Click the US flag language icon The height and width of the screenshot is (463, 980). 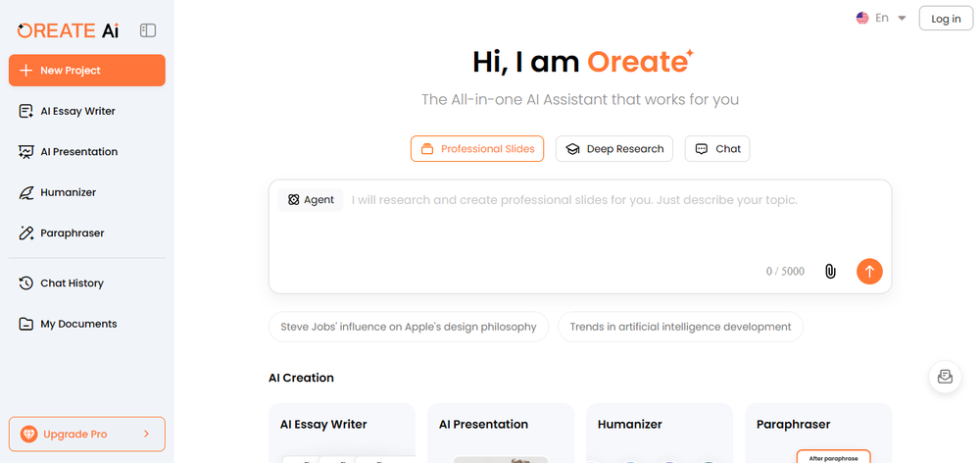coord(862,18)
